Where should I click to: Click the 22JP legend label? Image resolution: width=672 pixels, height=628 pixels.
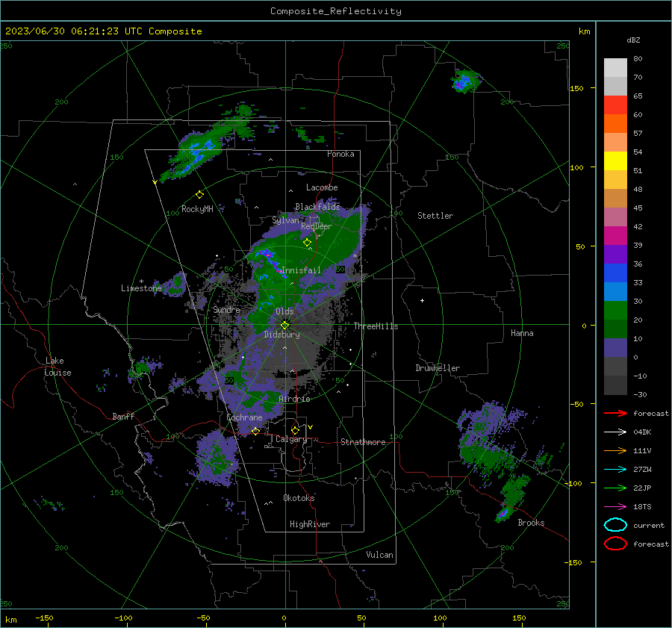click(642, 488)
